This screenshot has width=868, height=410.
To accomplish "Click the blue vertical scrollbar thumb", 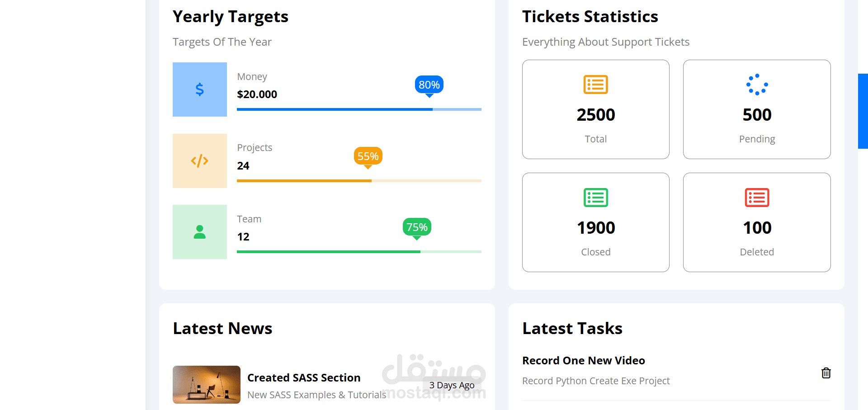I will 863,111.
